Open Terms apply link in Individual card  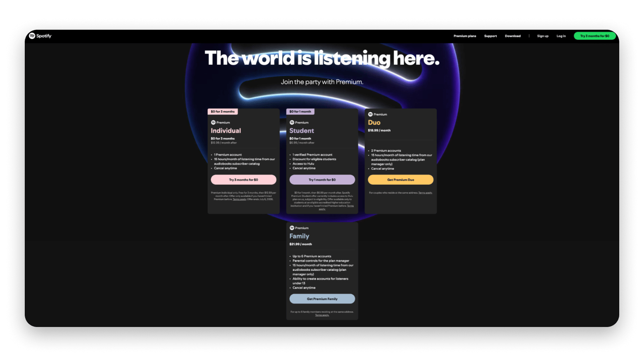tap(239, 199)
